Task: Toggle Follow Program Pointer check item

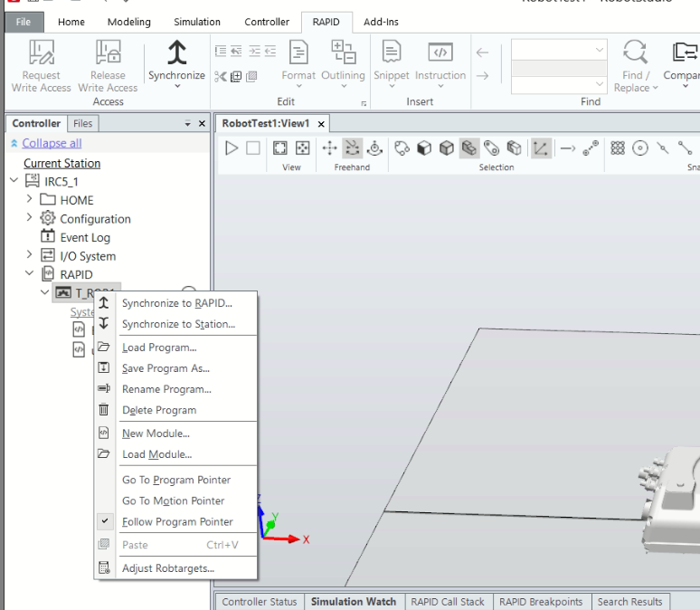Action: click(x=177, y=521)
